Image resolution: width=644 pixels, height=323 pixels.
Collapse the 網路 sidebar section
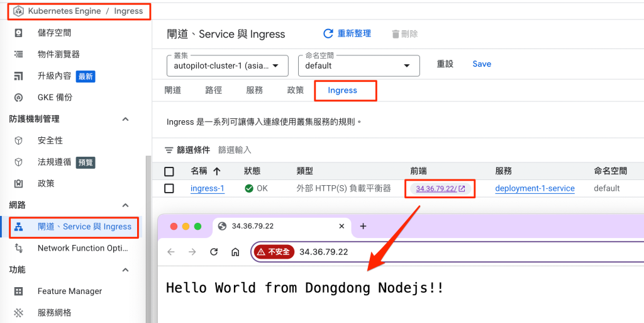tap(125, 205)
